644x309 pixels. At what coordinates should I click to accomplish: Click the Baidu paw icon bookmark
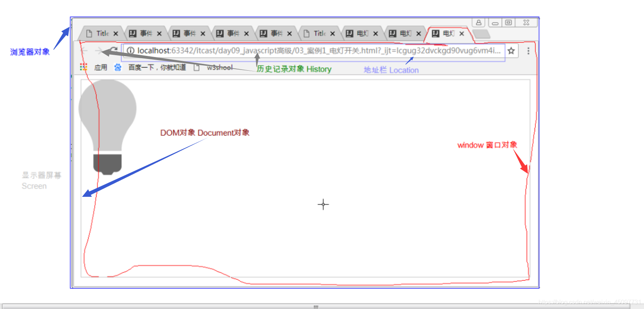click(x=118, y=67)
